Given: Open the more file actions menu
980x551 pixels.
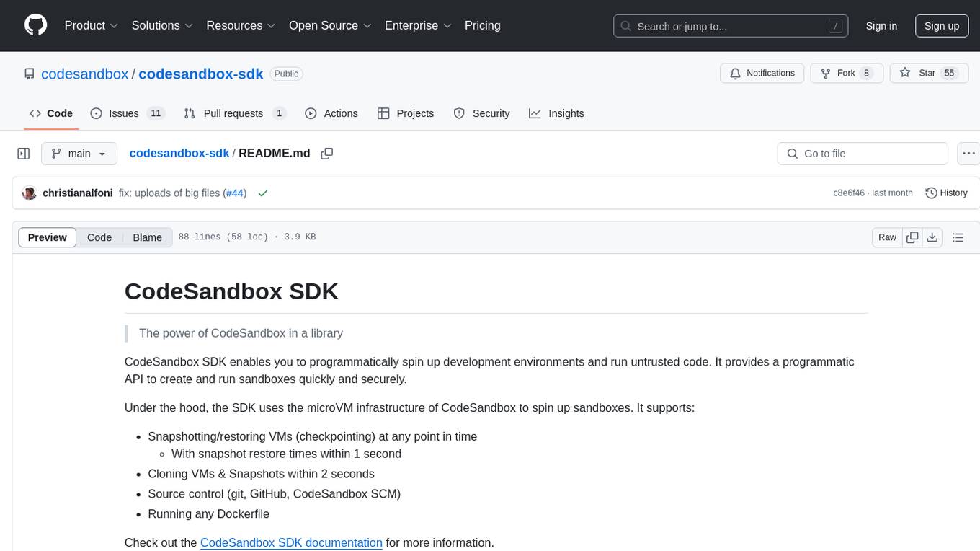Looking at the screenshot, I should coord(968,154).
